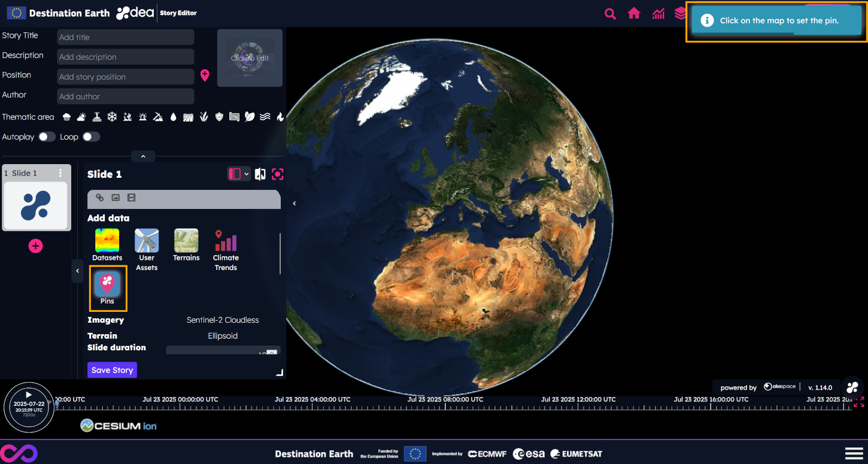The height and width of the screenshot is (464, 868).
Task: Open the slide layout dropdown
Action: pos(238,174)
